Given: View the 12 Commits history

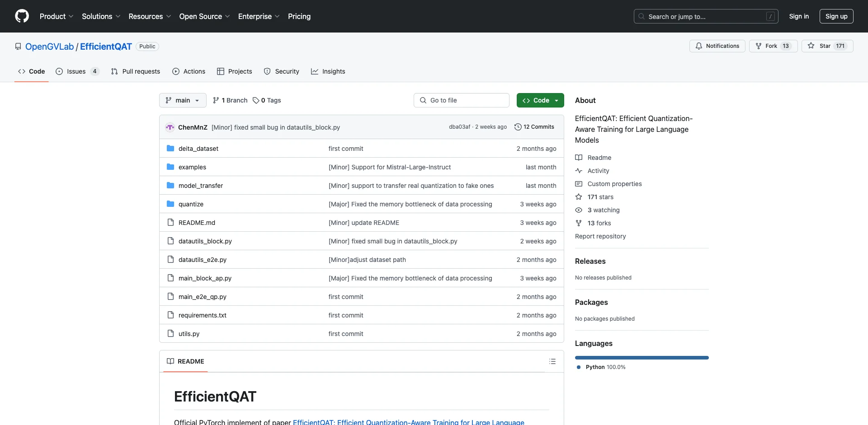Looking at the screenshot, I should click(x=534, y=127).
